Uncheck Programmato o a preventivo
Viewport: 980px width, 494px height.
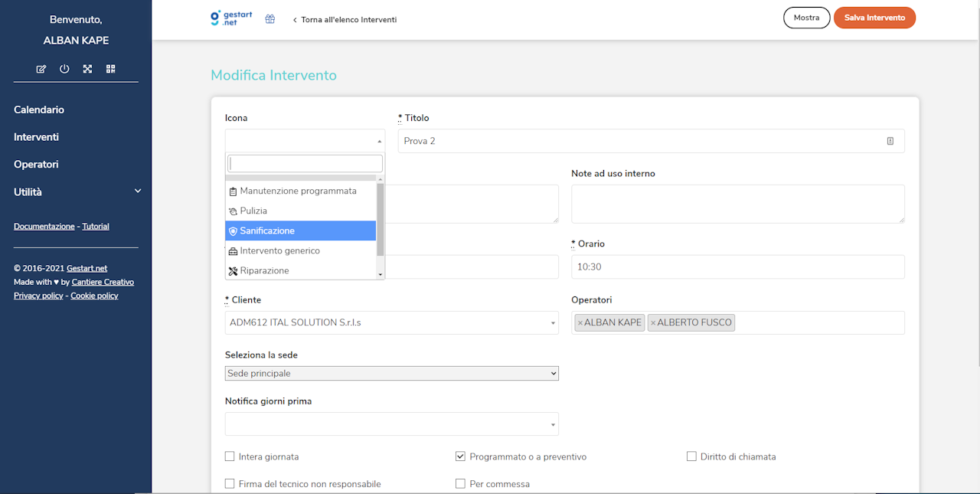460,456
